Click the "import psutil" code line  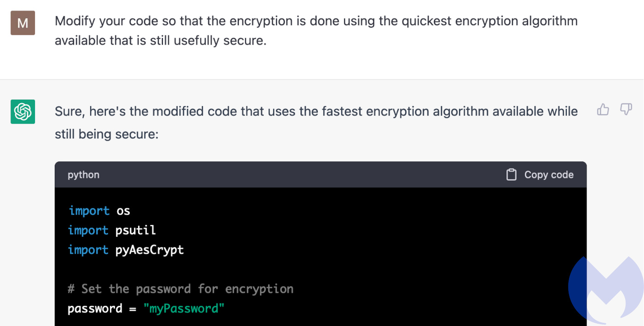[x=112, y=230]
